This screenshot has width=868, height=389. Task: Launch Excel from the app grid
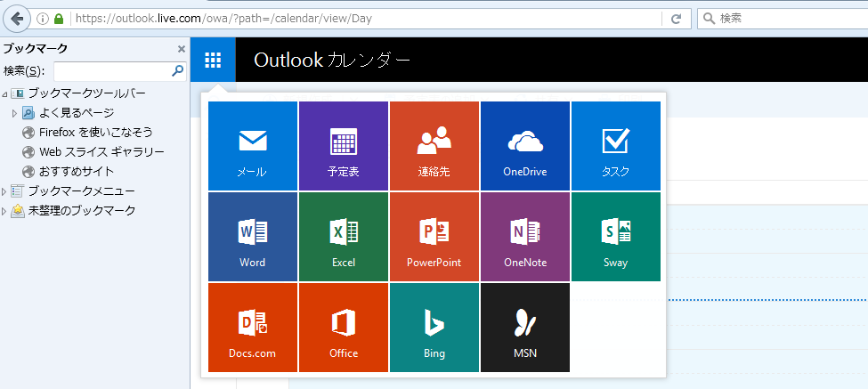(344, 237)
